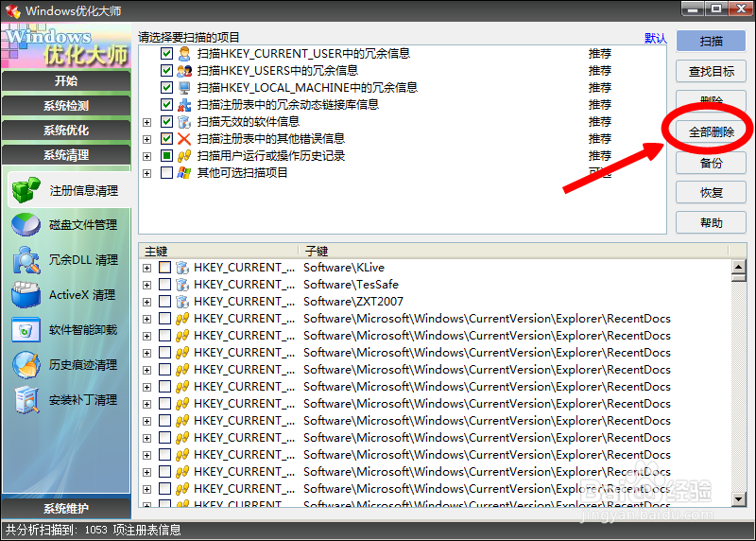
Task: Uncheck 扫描HKEY_USERS中的冗余信息
Action: coord(166,71)
